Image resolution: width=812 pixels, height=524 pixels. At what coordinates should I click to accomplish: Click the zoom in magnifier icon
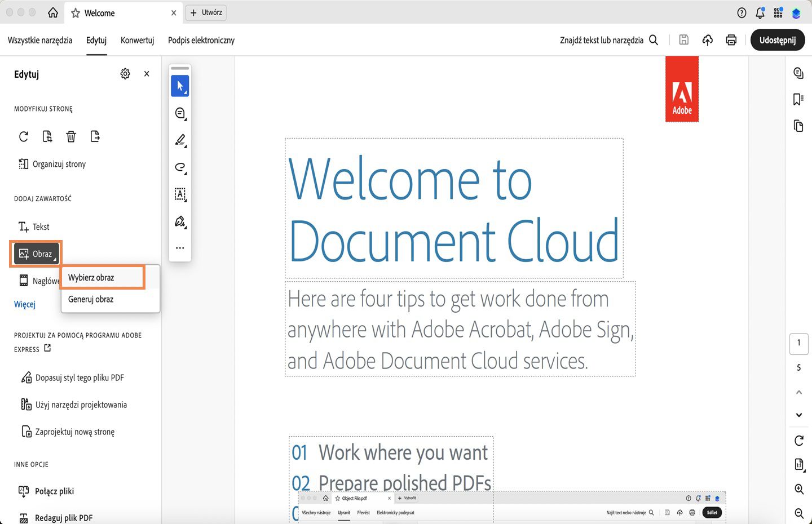(x=798, y=489)
